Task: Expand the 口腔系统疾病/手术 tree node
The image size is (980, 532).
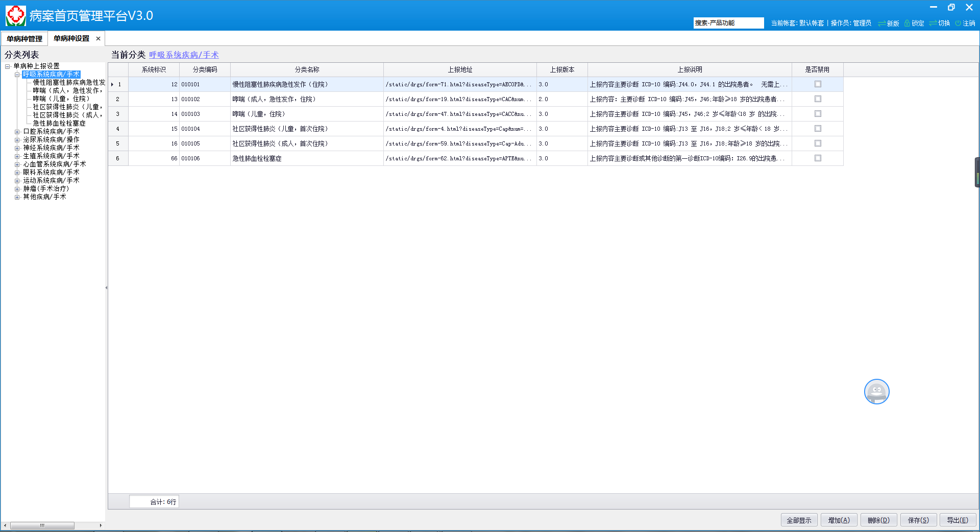Action: (17, 132)
